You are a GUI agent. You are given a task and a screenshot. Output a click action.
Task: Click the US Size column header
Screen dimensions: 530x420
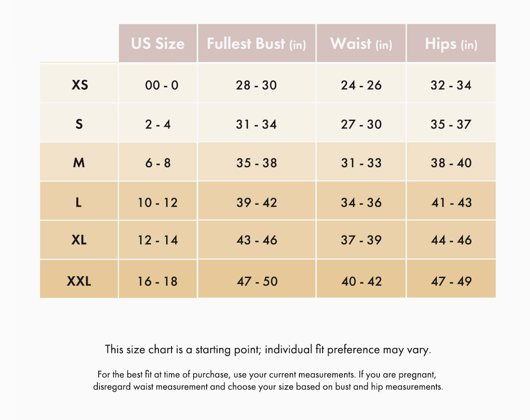[158, 43]
